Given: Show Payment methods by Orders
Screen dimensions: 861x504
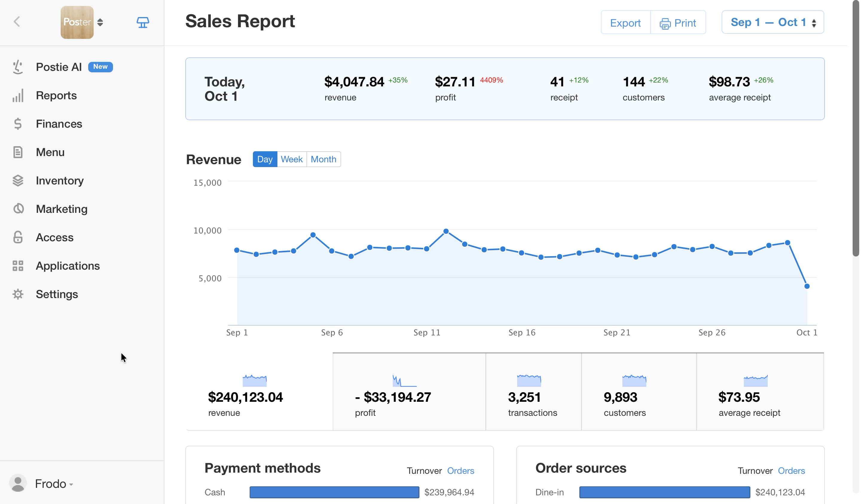Looking at the screenshot, I should [461, 471].
